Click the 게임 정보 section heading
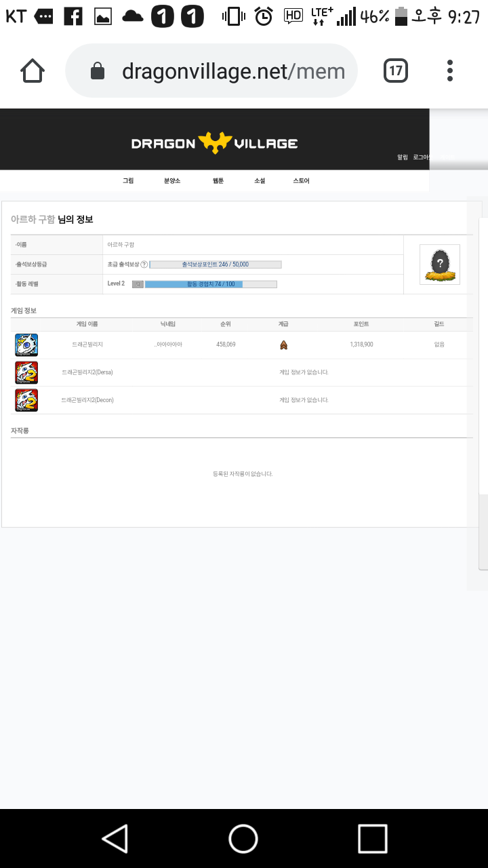This screenshot has width=488, height=868. 24,310
